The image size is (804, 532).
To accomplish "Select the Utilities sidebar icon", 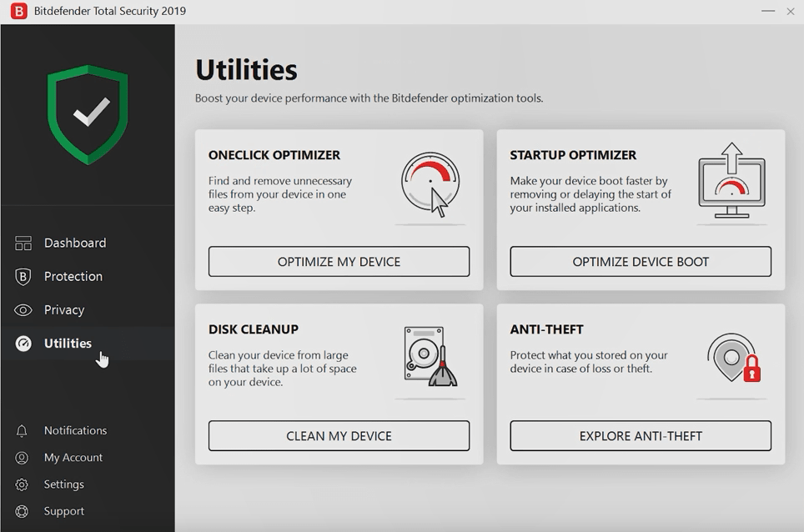I will click(x=24, y=343).
